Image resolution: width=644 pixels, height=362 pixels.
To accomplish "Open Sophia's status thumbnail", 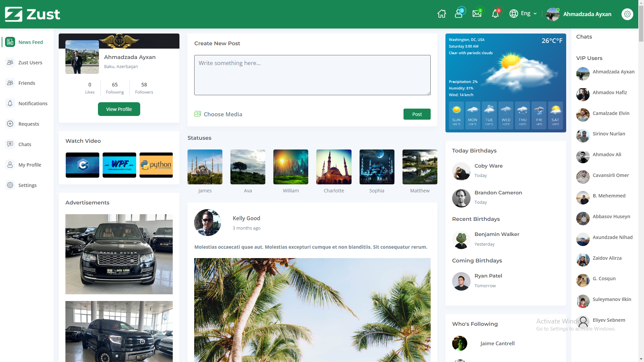I will click(377, 167).
